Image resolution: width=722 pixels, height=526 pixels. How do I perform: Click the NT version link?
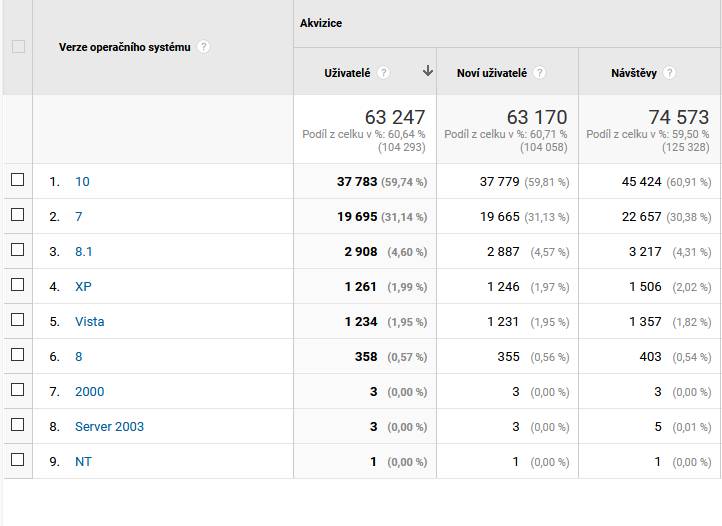[x=83, y=462]
